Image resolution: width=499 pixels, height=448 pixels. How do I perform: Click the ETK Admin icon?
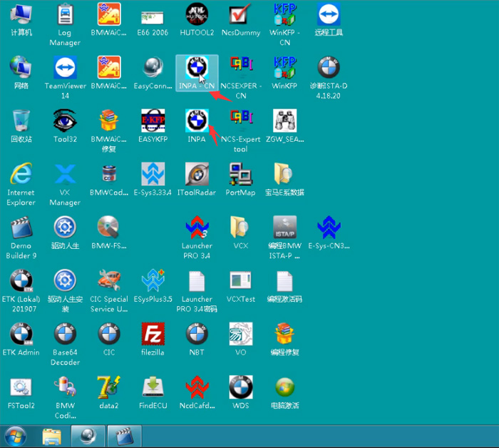click(x=21, y=339)
